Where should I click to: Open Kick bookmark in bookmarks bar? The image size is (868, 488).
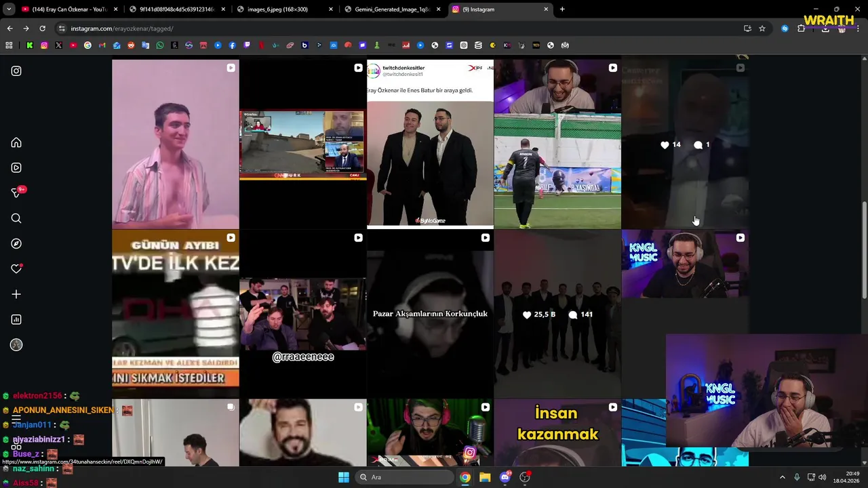[x=30, y=45]
